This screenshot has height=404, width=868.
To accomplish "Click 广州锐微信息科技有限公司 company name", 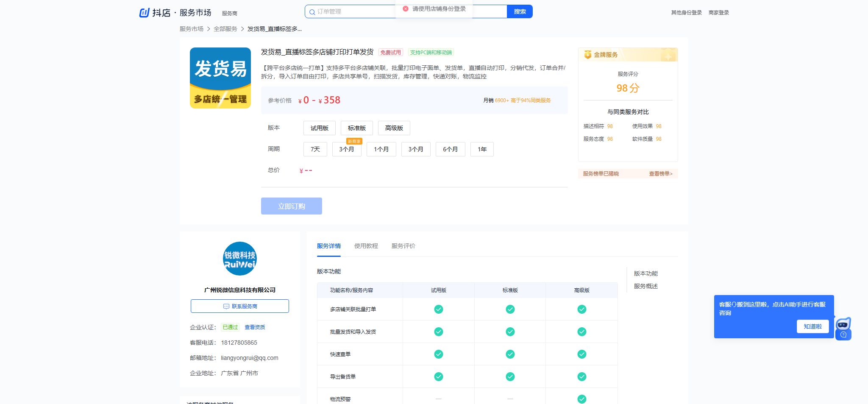I will 240,290.
